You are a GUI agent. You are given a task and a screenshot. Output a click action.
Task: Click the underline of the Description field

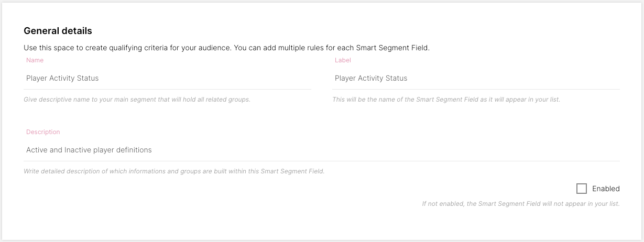point(322,161)
